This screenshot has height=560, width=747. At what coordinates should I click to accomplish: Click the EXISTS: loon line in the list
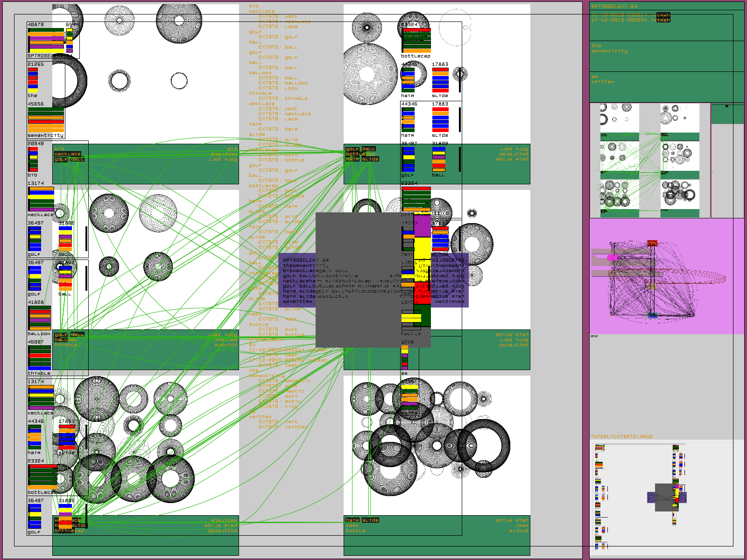278,88
